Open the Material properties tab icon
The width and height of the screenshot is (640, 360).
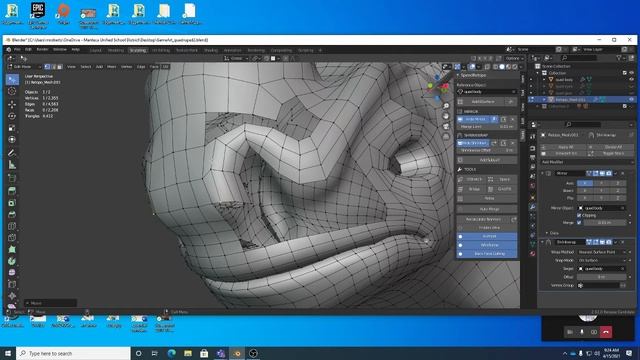click(533, 253)
